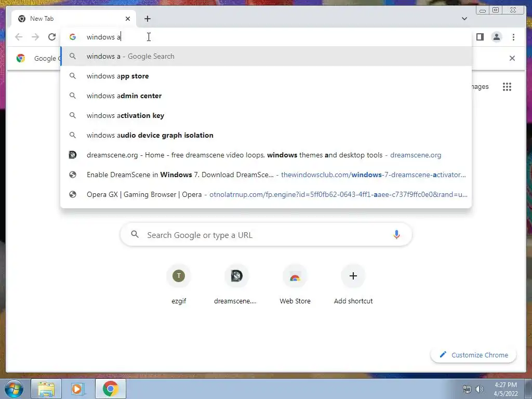
Task: Go back with the back arrow
Action: tap(19, 37)
